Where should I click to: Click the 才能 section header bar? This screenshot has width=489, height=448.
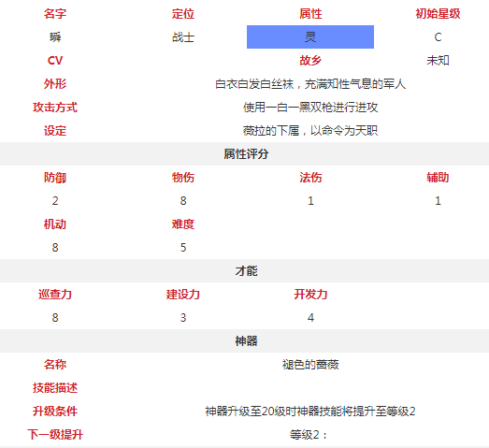[x=246, y=271]
